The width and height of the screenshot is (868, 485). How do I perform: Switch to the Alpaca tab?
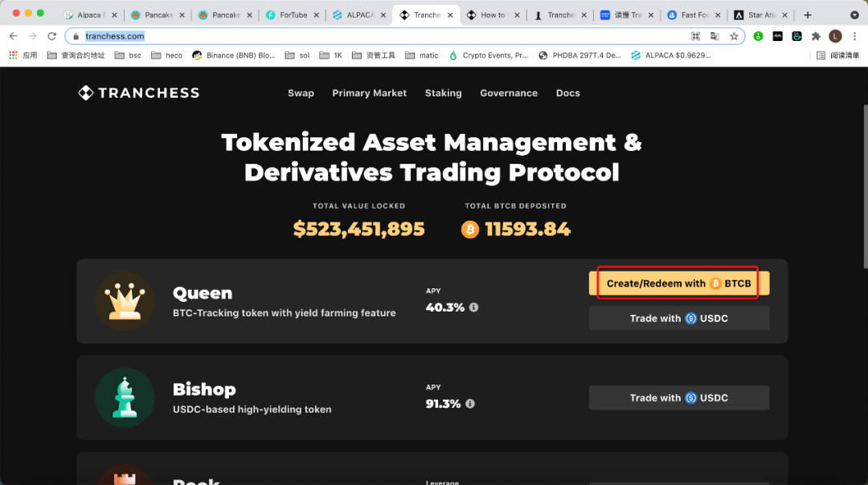pyautogui.click(x=90, y=15)
